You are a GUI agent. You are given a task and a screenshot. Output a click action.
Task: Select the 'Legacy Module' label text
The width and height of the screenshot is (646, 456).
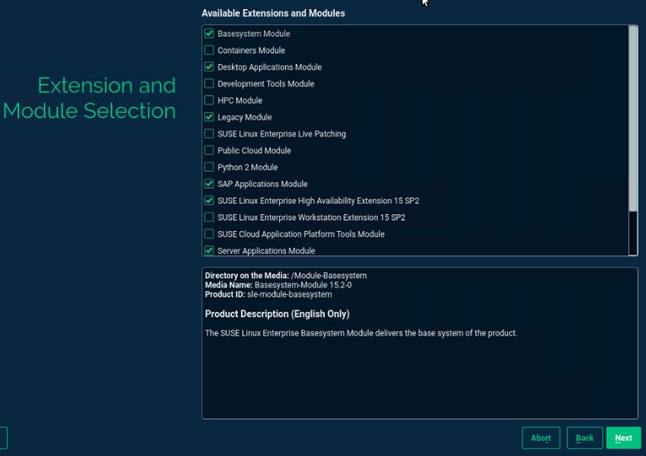(x=245, y=117)
